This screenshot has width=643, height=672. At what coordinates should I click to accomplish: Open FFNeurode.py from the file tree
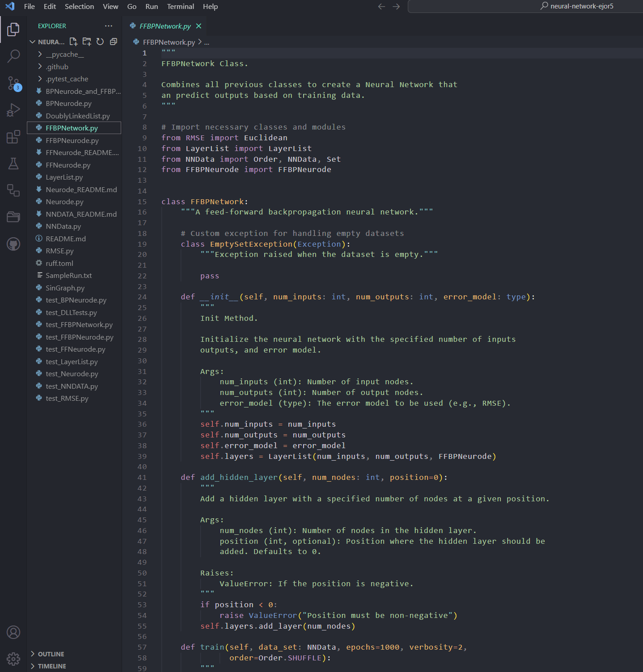[74, 165]
